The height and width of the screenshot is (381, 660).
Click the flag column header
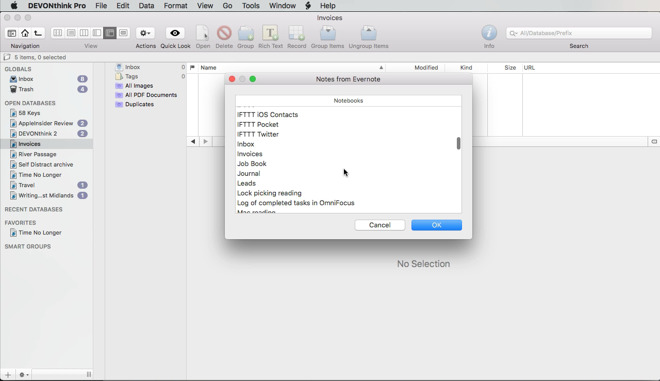coord(192,67)
